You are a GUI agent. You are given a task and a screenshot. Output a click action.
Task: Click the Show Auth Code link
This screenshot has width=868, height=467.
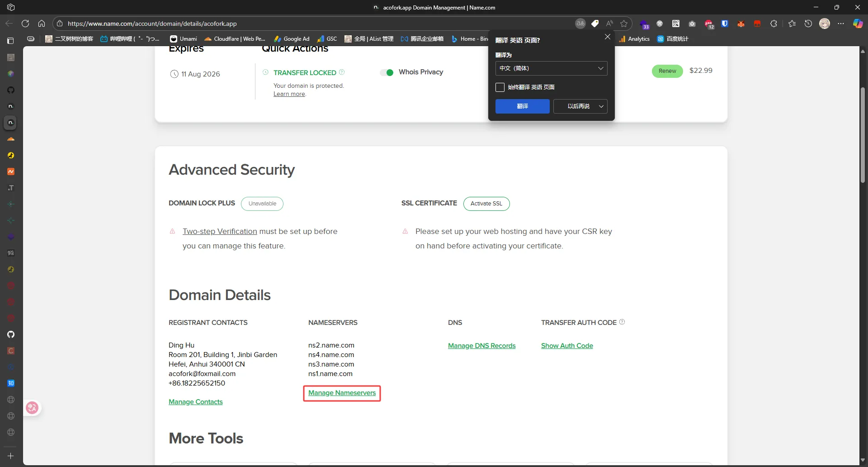pyautogui.click(x=567, y=346)
